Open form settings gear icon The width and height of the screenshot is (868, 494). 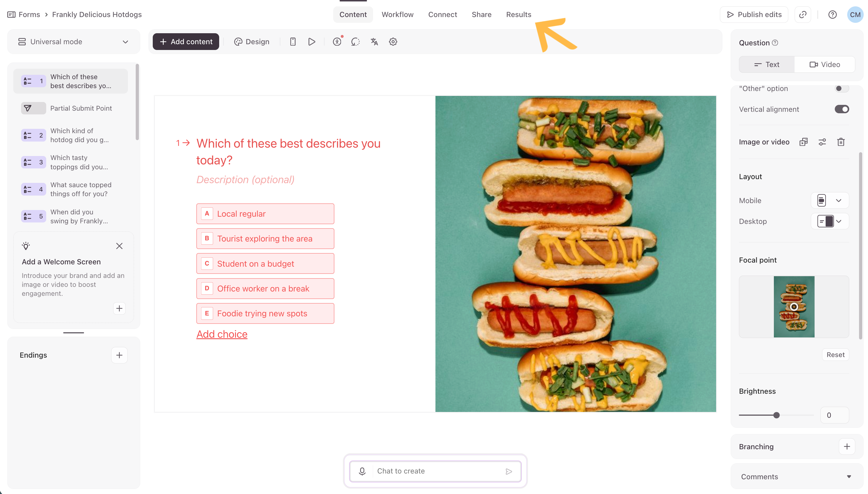tap(393, 42)
